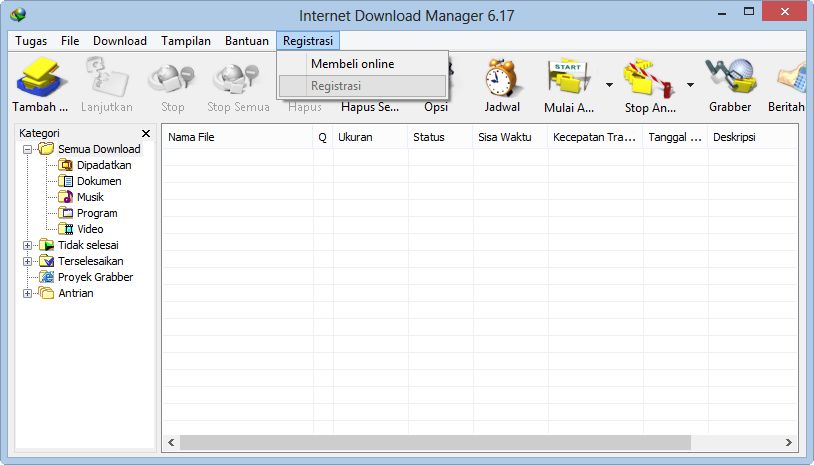Click the horizontal scrollbar thumb
814x465 pixels.
coord(435,442)
